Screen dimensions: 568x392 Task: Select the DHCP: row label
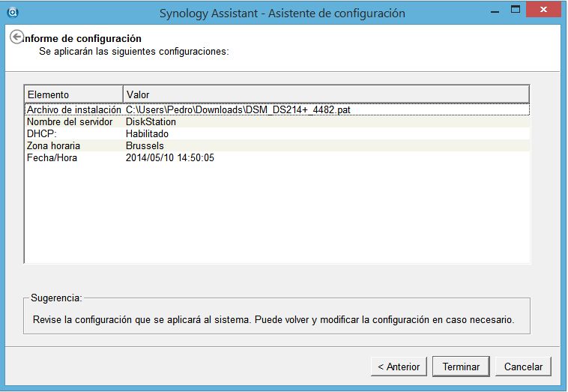tap(42, 133)
